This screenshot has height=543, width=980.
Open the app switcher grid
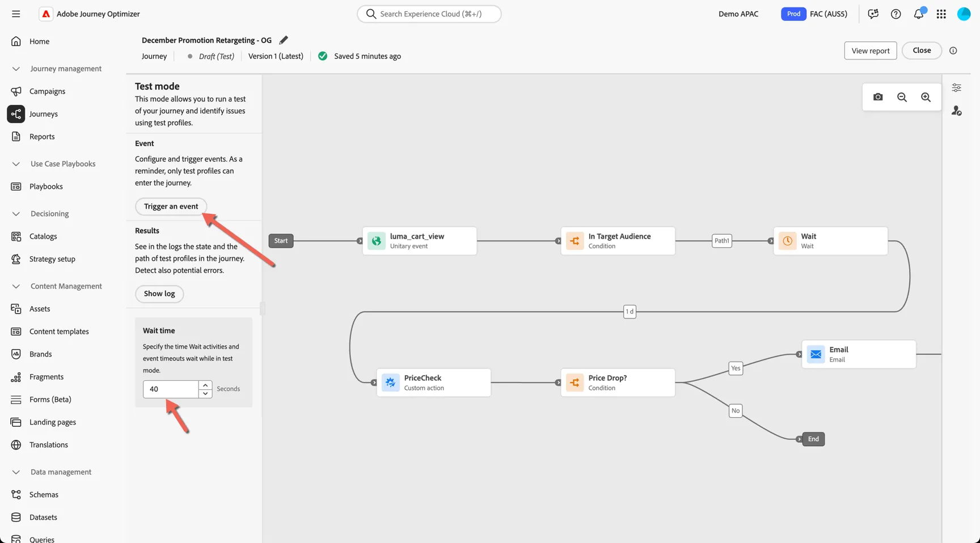tap(941, 14)
